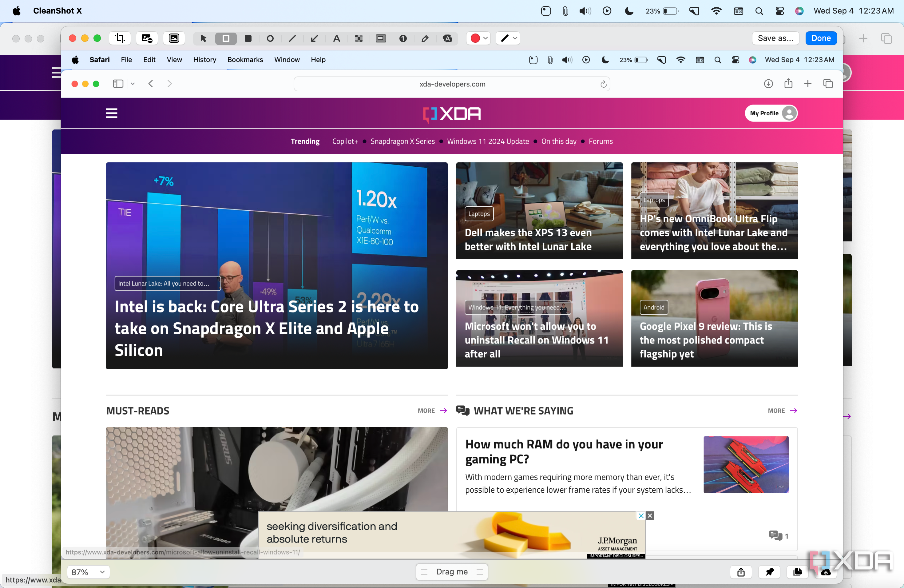Click the blue Done button
Image resolution: width=904 pixels, height=588 pixels.
(x=821, y=38)
